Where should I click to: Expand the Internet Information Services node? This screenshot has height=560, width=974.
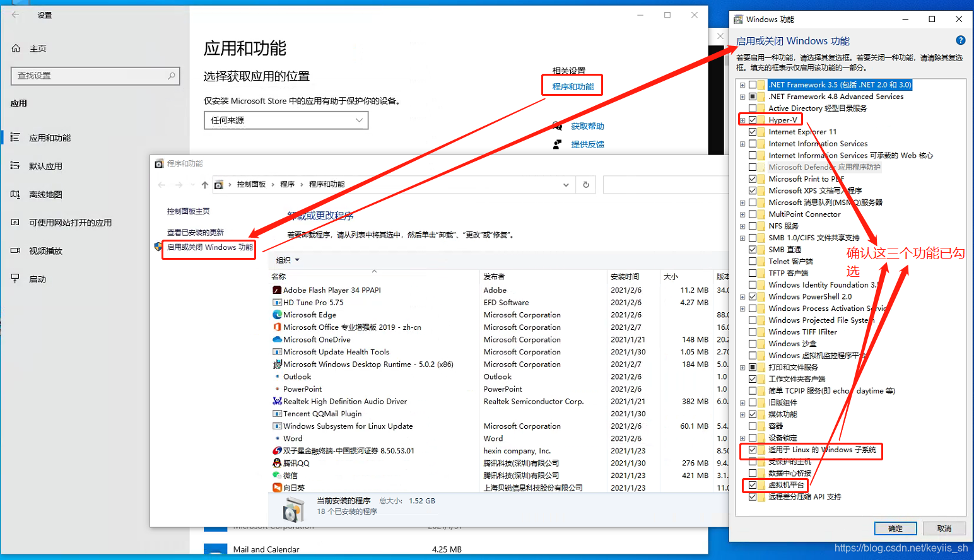click(x=742, y=144)
